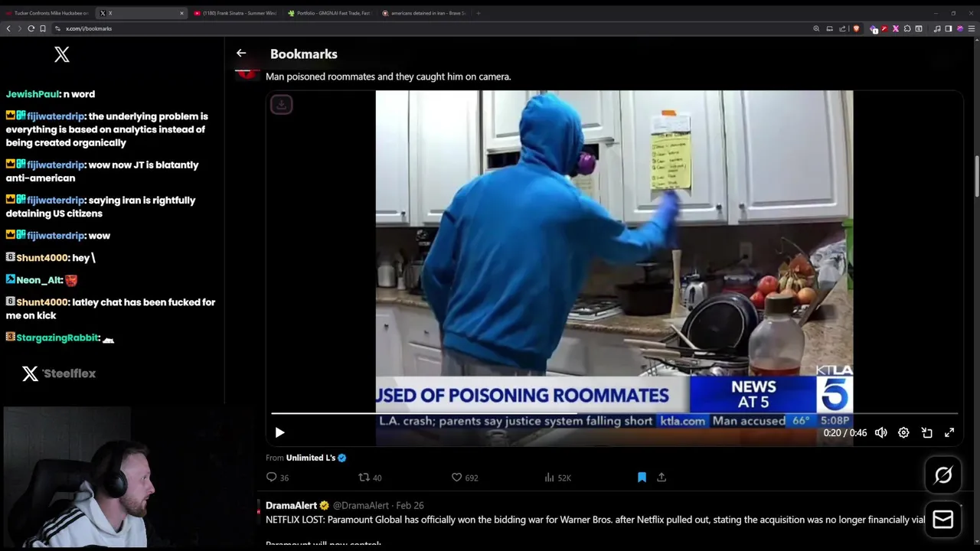Viewport: 980px width, 551px height.
Task: Expand the video to fullscreen
Action: click(x=949, y=432)
